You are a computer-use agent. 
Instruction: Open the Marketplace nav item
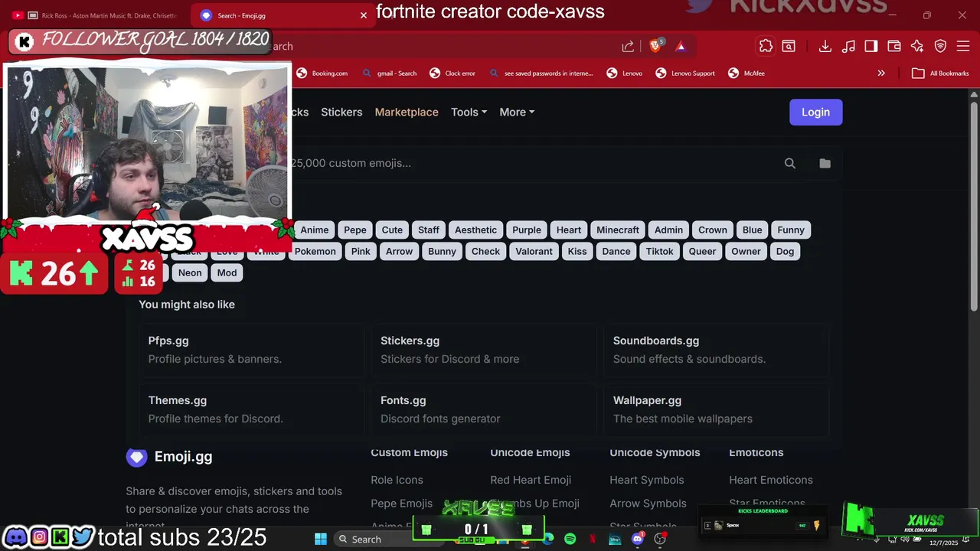point(407,112)
